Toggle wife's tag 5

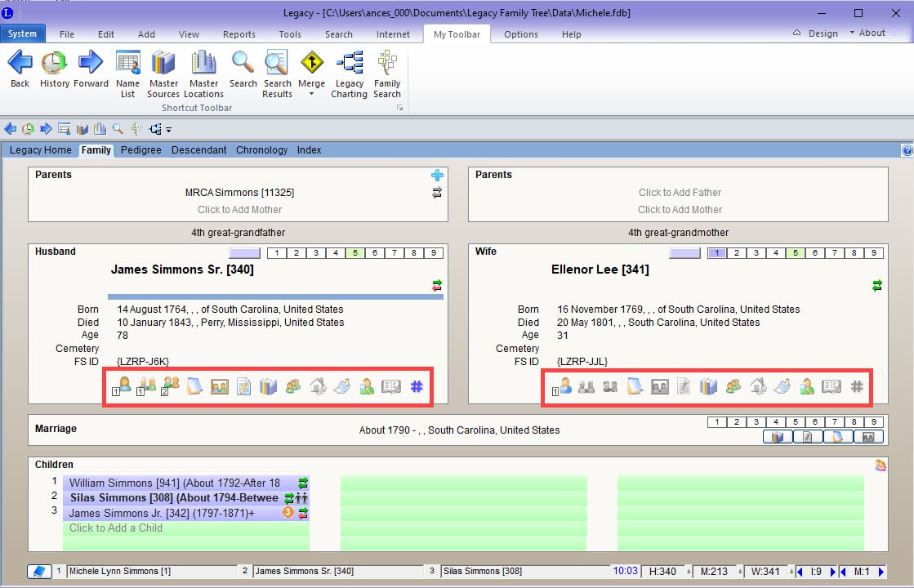pos(795,253)
